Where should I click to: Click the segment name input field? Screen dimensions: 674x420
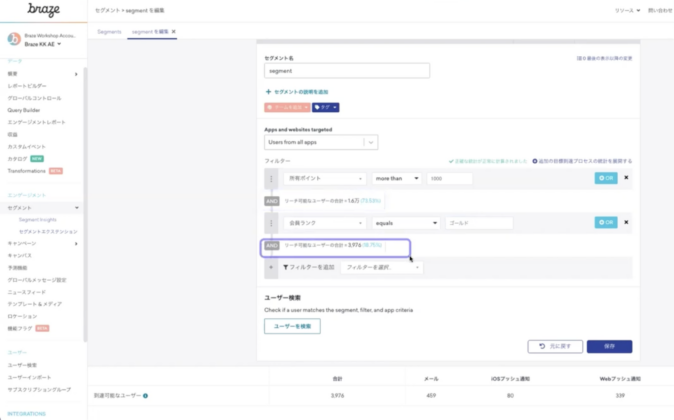pyautogui.click(x=347, y=71)
